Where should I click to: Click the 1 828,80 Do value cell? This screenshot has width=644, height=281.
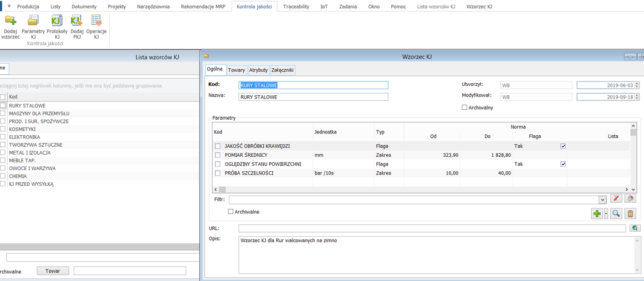[487, 155]
